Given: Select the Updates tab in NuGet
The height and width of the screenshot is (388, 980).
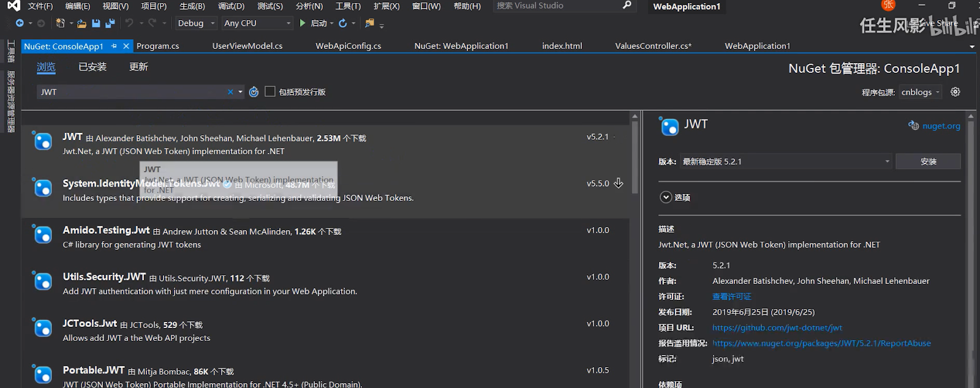Looking at the screenshot, I should click(x=138, y=67).
